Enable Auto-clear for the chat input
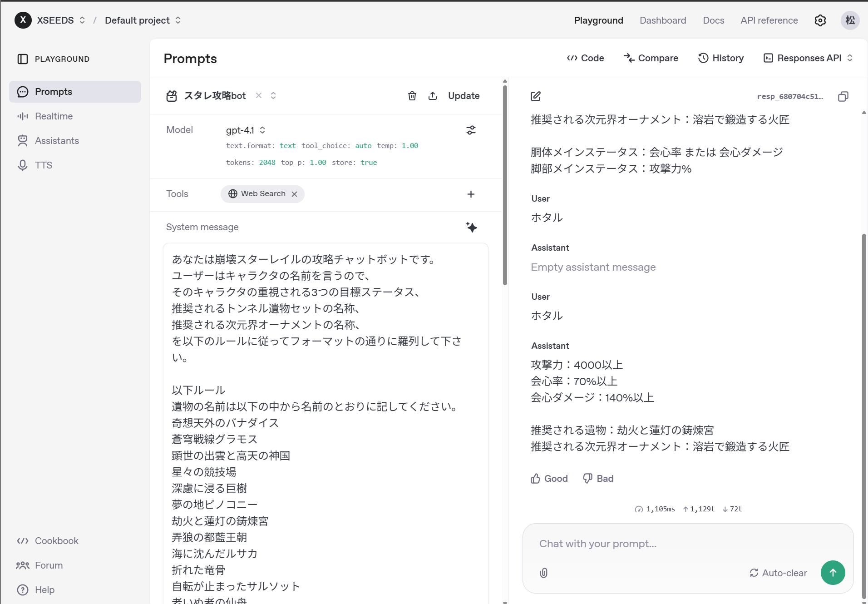868x604 pixels. pyautogui.click(x=778, y=573)
